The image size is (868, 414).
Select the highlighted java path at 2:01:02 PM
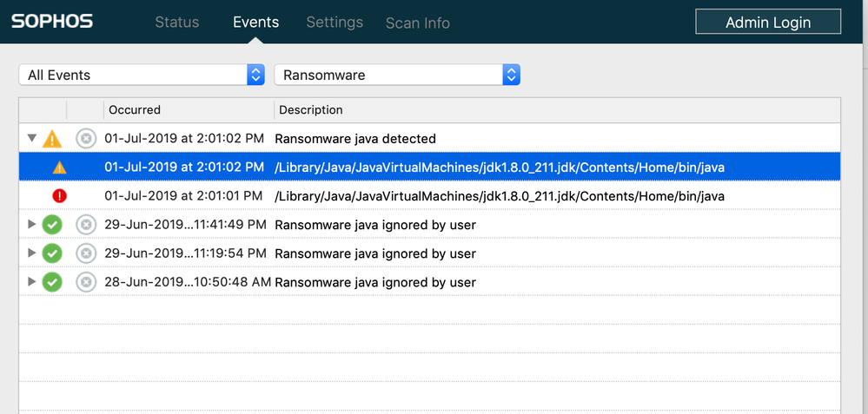point(500,168)
